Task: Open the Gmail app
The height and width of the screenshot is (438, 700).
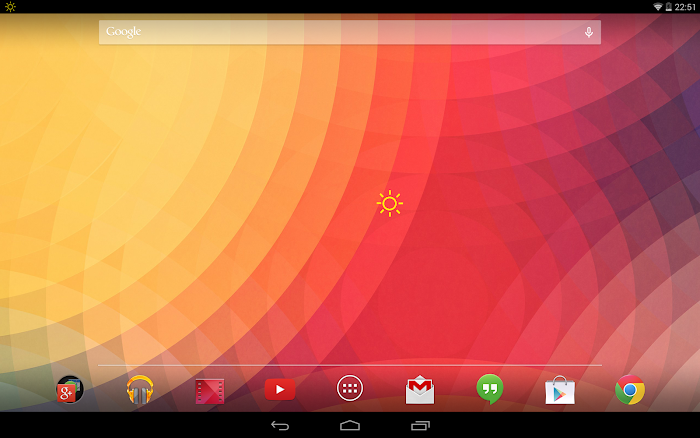Action: point(420,389)
